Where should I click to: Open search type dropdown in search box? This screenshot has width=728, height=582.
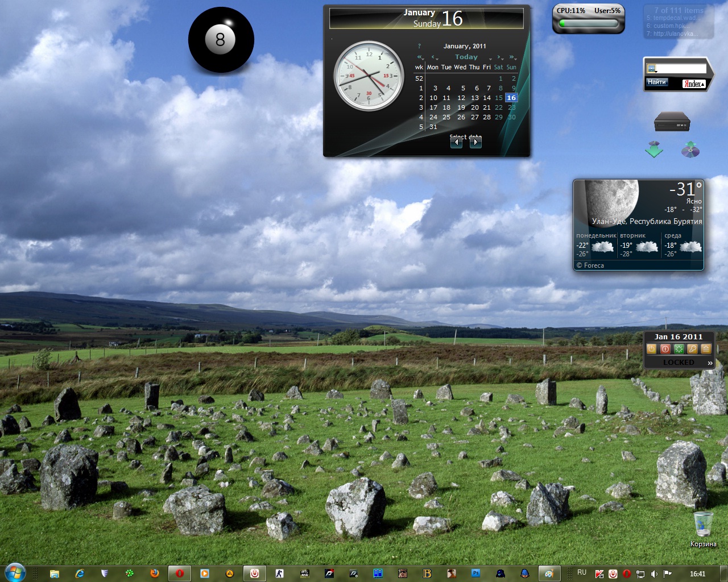652,69
